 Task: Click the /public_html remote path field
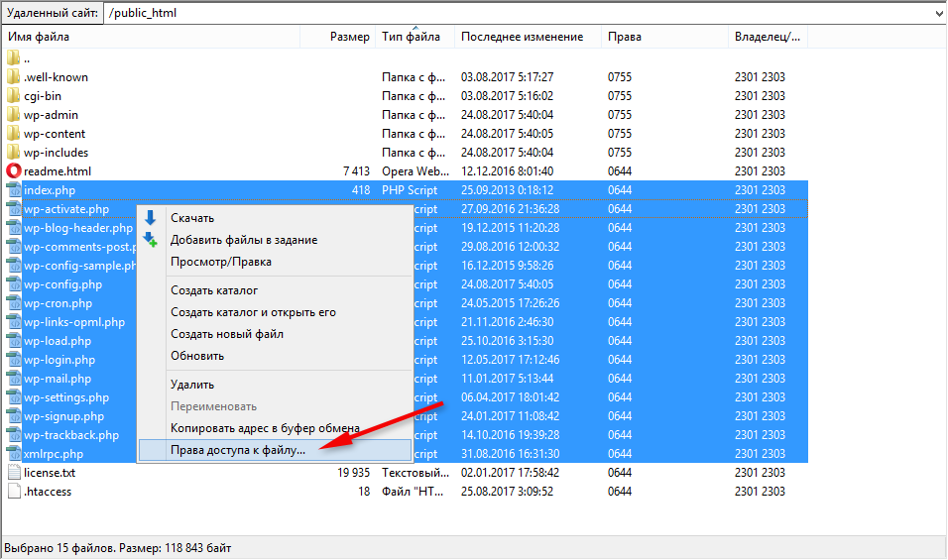coord(516,14)
